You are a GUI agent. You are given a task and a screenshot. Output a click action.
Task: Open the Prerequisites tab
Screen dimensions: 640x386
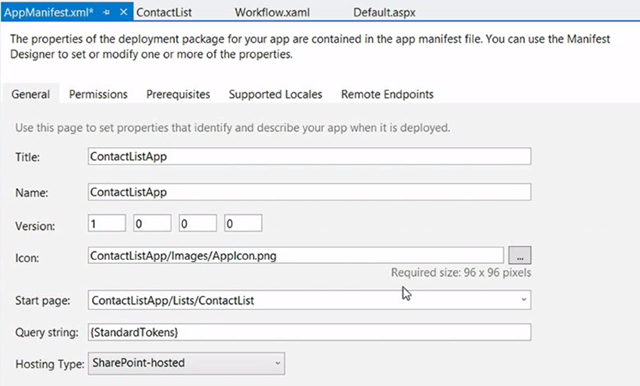tap(178, 94)
